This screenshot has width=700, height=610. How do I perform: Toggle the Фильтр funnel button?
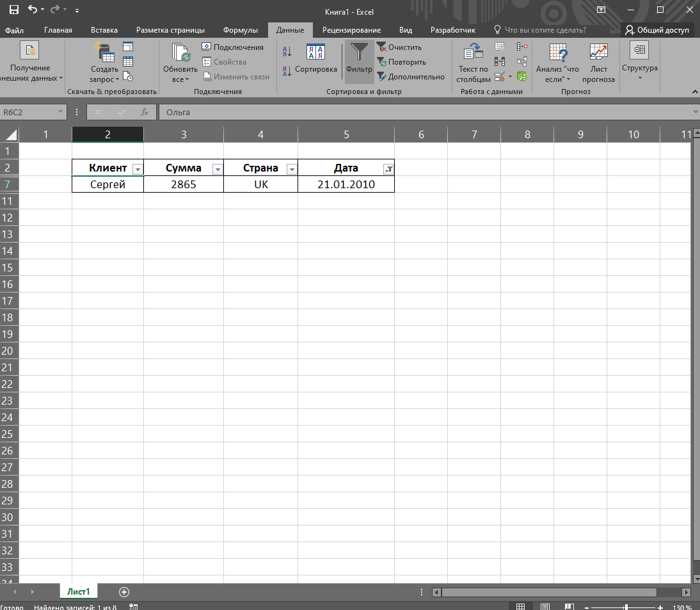click(x=359, y=61)
